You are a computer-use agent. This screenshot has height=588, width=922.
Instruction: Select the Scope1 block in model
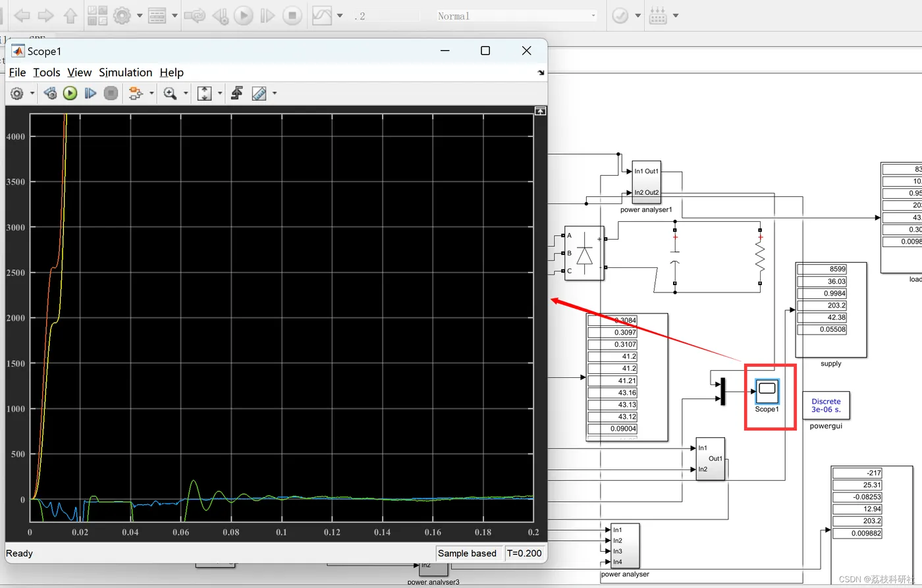tap(767, 392)
